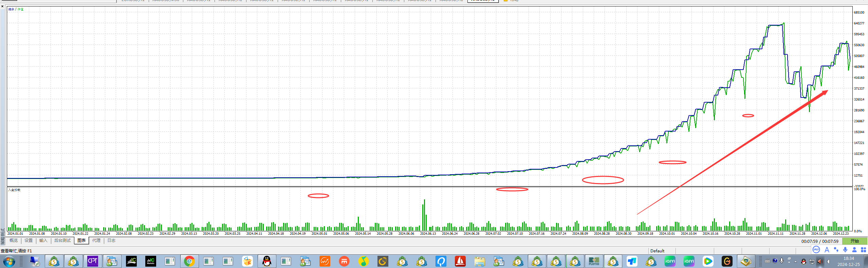Open iFLY user account icon
The image size is (868, 268).
[854, 250]
